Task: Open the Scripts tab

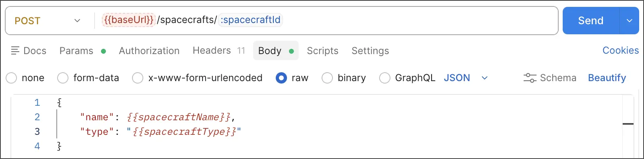Action: [x=322, y=51]
